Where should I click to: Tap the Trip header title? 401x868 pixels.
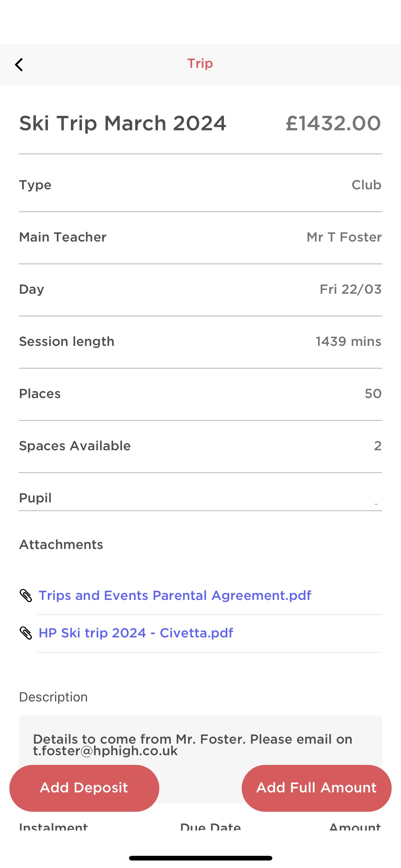tap(200, 64)
